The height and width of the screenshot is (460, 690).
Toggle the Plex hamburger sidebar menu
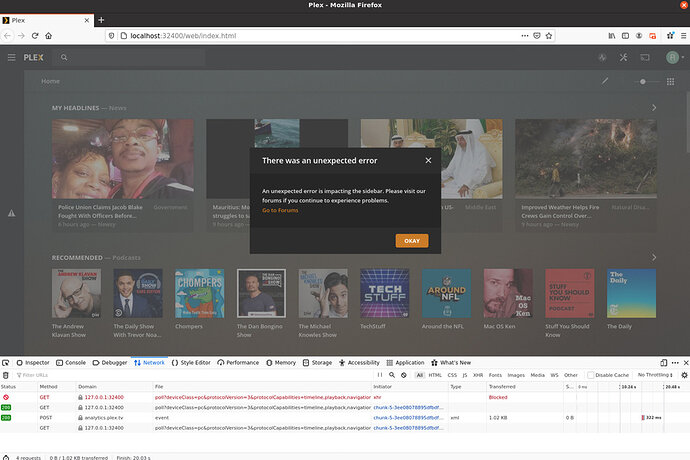pyautogui.click(x=11, y=57)
